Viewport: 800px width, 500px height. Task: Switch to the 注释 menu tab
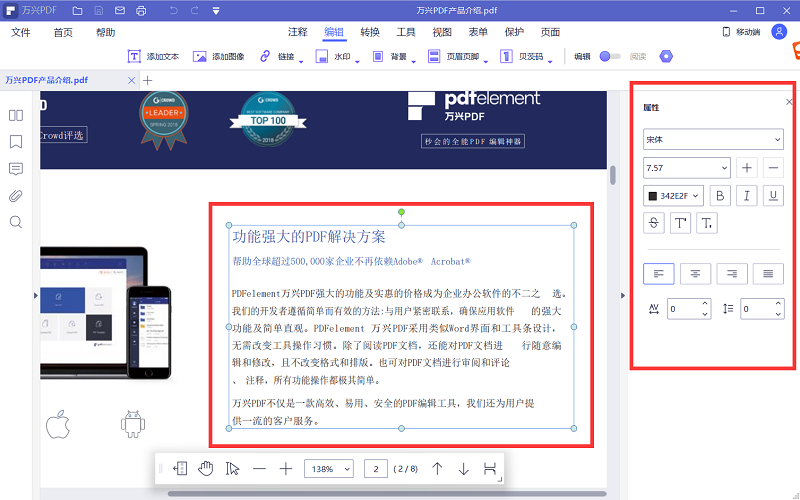(297, 32)
